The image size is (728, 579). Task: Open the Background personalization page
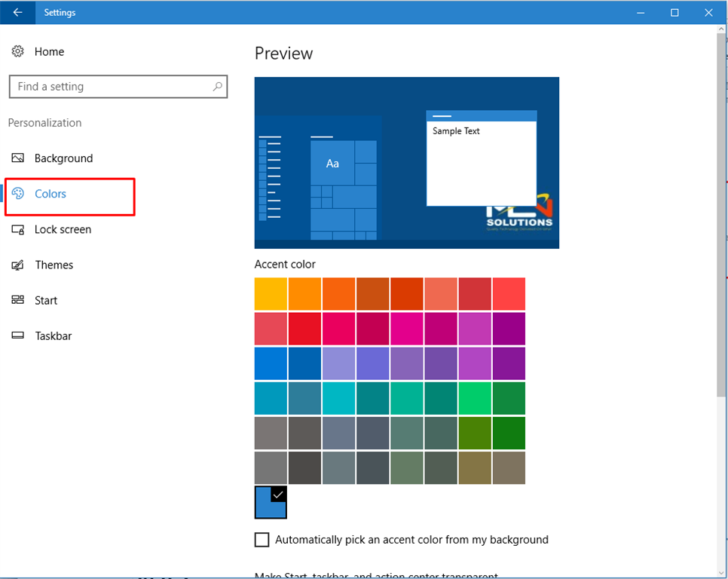(63, 158)
